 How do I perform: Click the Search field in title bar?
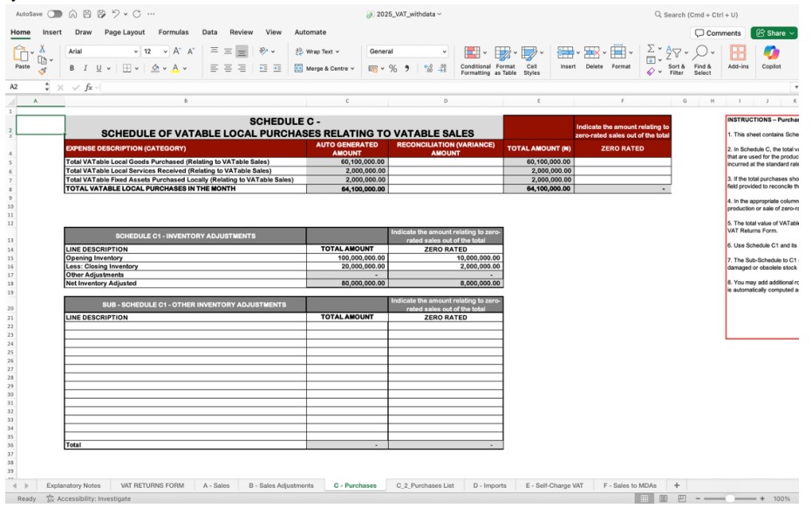coord(698,14)
